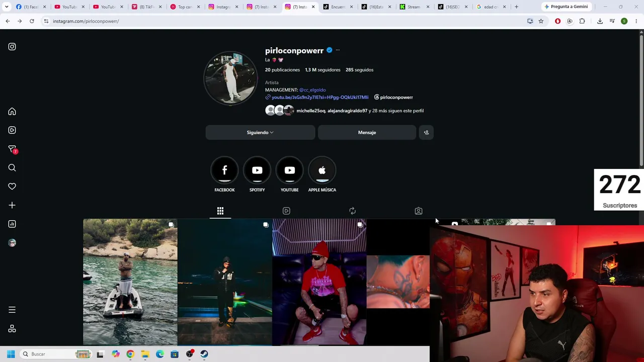This screenshot has width=644, height=362.
Task: Switch to the posts grid tab
Action: pyautogui.click(x=220, y=211)
